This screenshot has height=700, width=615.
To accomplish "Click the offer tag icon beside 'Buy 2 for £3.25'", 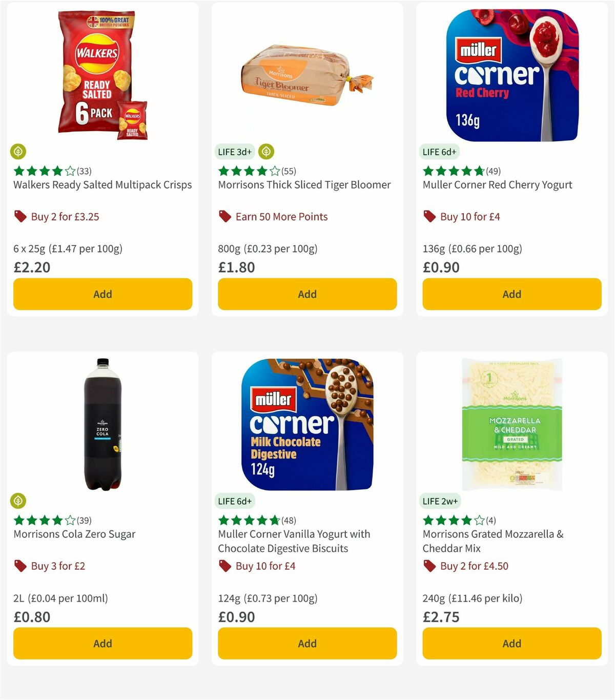I will tap(20, 216).
